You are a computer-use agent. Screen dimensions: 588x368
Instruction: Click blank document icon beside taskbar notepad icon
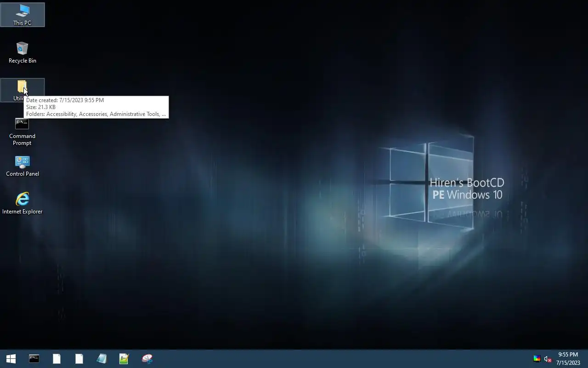(x=79, y=359)
